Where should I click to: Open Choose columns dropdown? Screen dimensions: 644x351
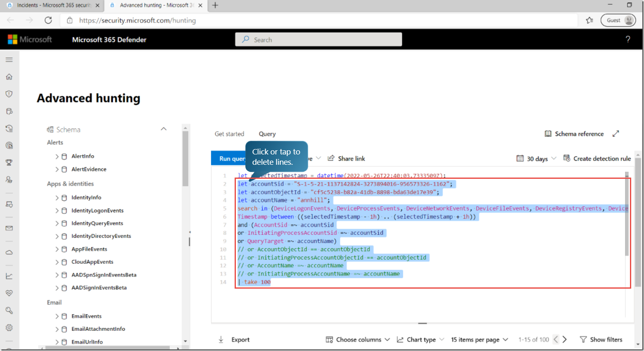[358, 339]
